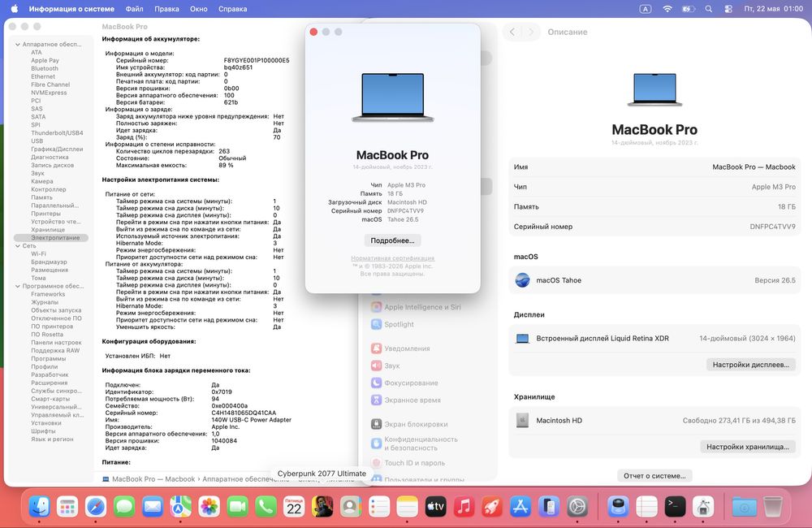Open the Calendar icon showing 22
This screenshot has height=528, width=812.
[x=294, y=506]
